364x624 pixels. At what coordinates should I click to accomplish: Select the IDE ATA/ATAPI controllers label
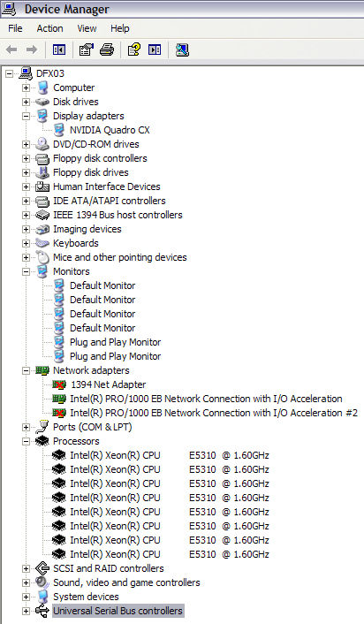(x=110, y=201)
